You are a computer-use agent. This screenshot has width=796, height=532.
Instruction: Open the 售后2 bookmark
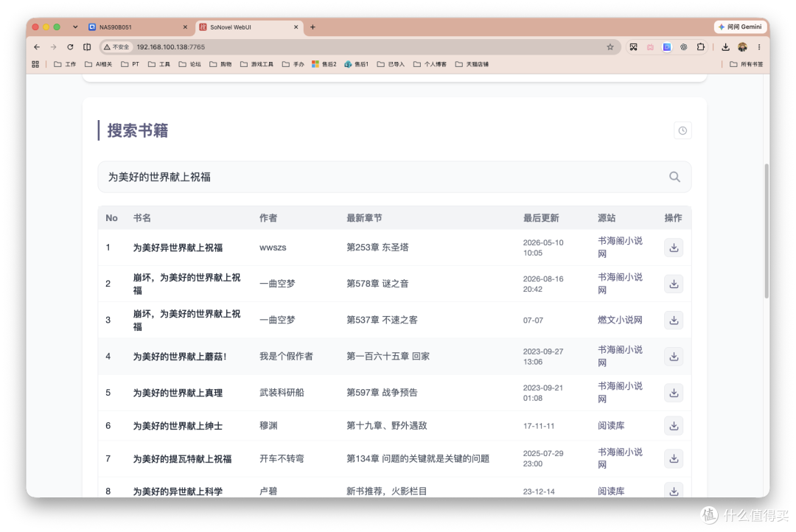pos(324,64)
